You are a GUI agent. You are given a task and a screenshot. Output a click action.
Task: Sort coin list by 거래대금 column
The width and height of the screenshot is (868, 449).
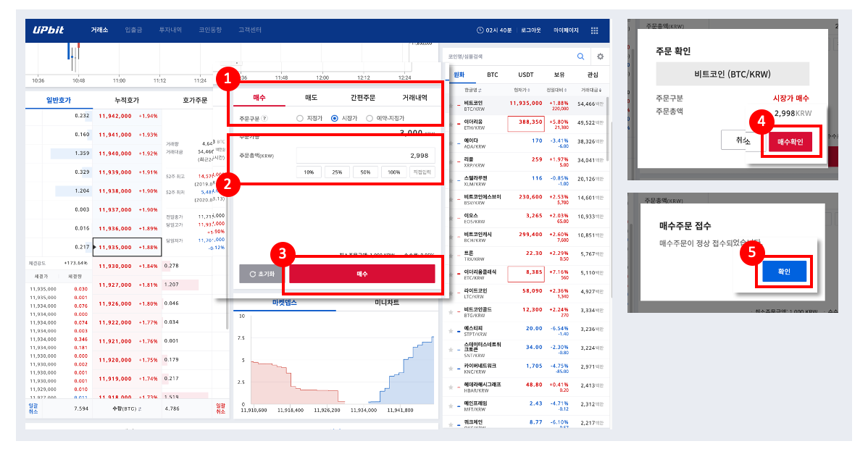[591, 91]
